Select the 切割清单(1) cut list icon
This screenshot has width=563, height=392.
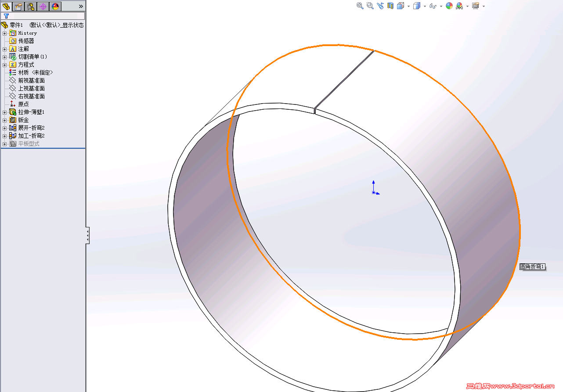click(x=13, y=57)
